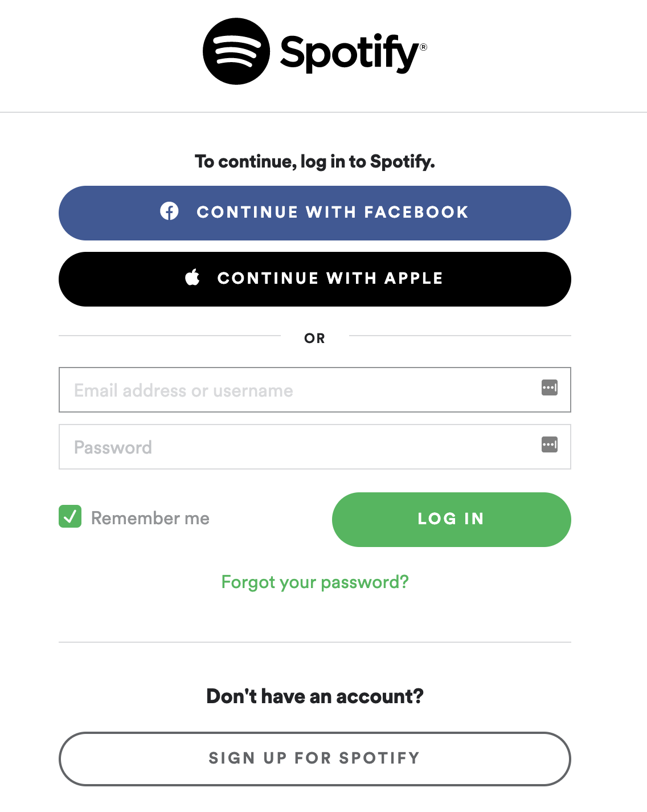Screen dimensions: 647x812
Task: Click the OR divider label
Action: point(314,338)
